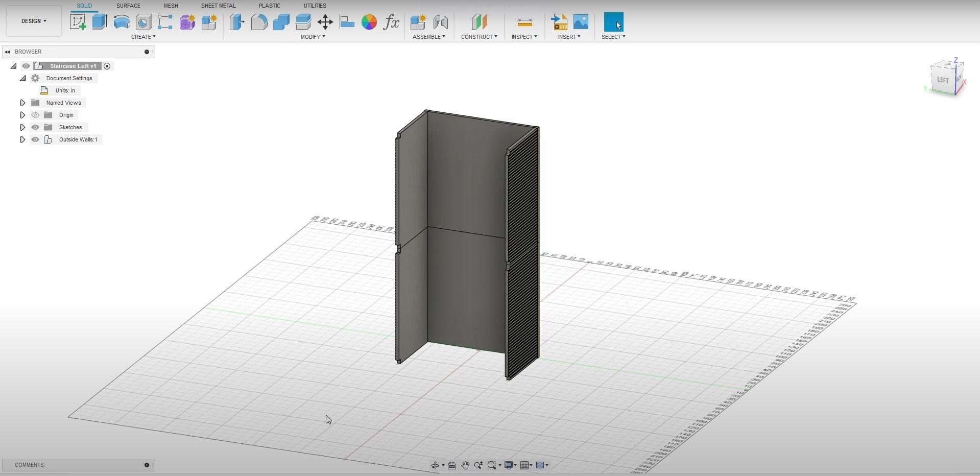The width and height of the screenshot is (980, 476).
Task: Choose the Offset Plane tool
Action: pyautogui.click(x=479, y=22)
